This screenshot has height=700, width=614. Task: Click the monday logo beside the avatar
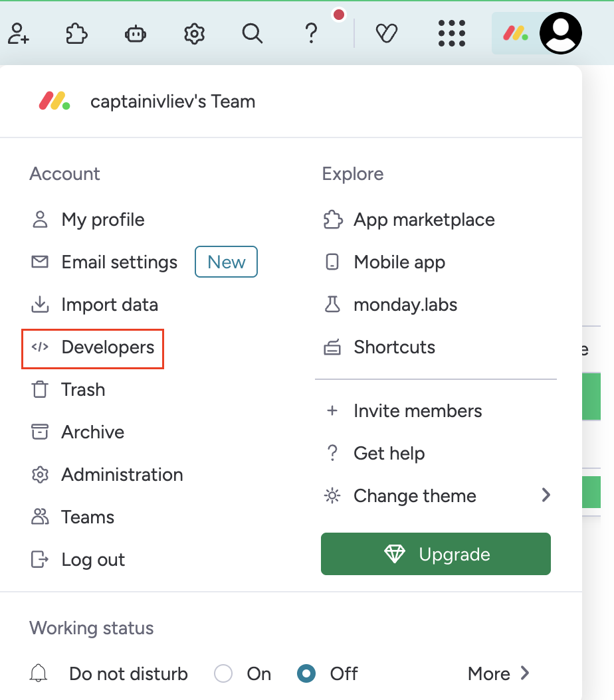(516, 33)
